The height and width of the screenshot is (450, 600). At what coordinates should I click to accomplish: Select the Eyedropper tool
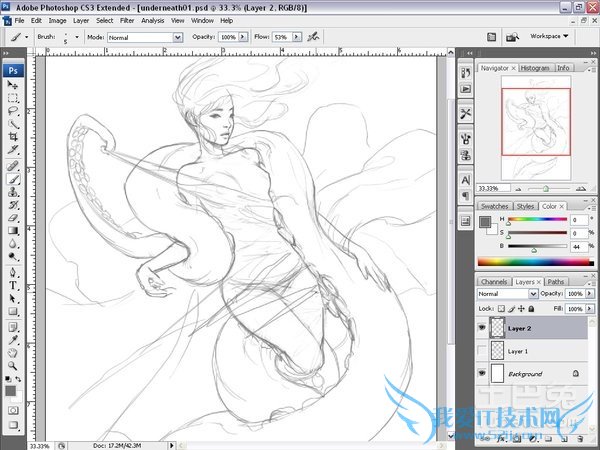[x=14, y=338]
